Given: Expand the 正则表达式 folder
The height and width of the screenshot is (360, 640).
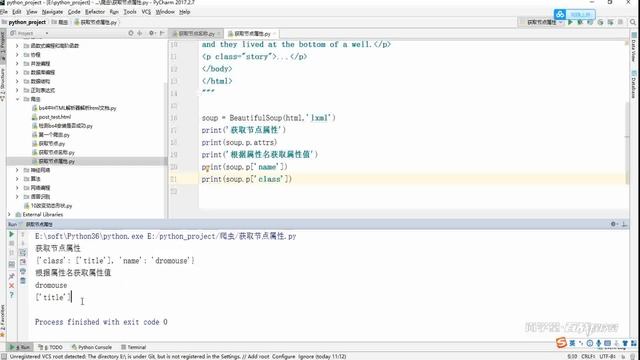Looking at the screenshot, I should pos(17,90).
